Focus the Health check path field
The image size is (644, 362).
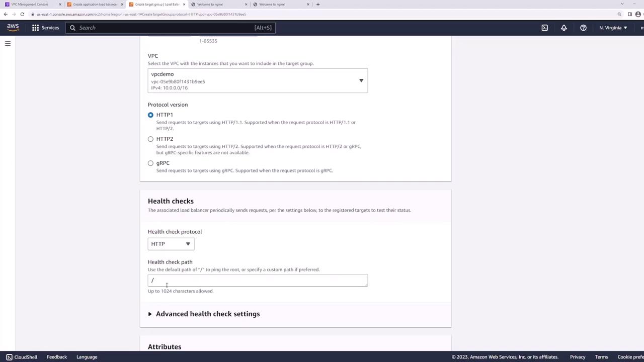point(258,281)
